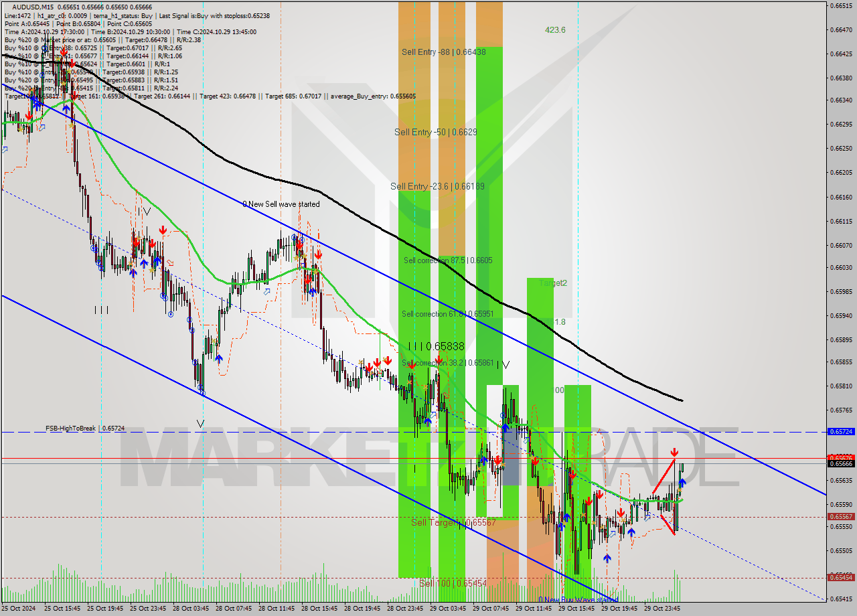Click the red 0.65454 price tag
This screenshot has height=616, width=857.
click(841, 577)
